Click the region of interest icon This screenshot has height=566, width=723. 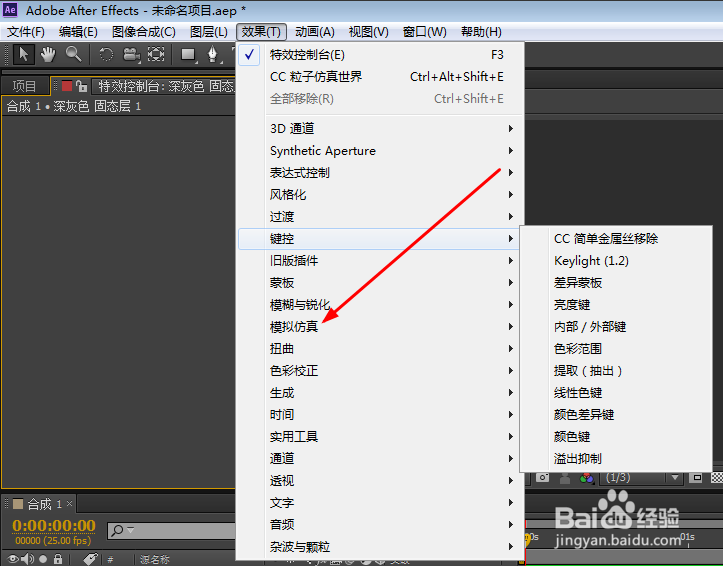pos(697,478)
